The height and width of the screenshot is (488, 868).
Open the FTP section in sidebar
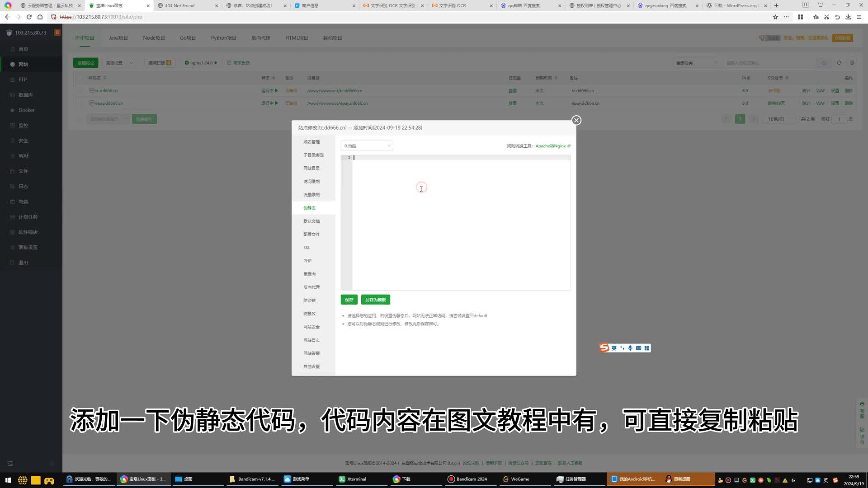[x=23, y=80]
